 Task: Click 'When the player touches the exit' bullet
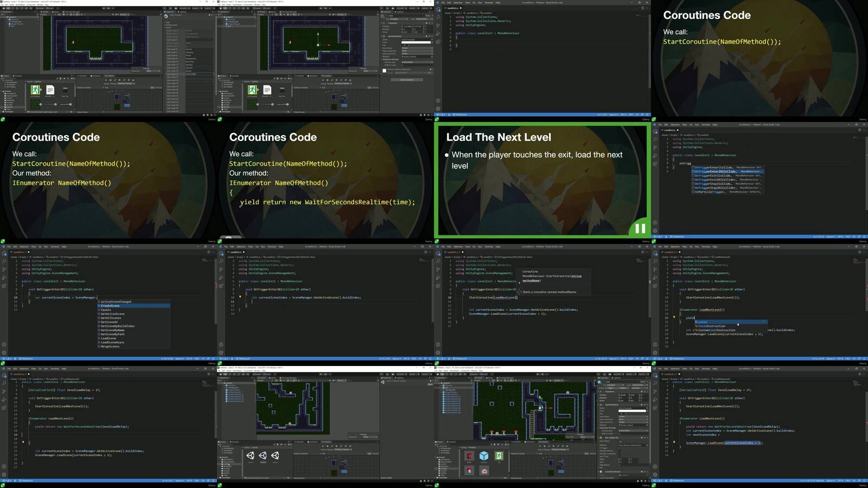click(534, 160)
